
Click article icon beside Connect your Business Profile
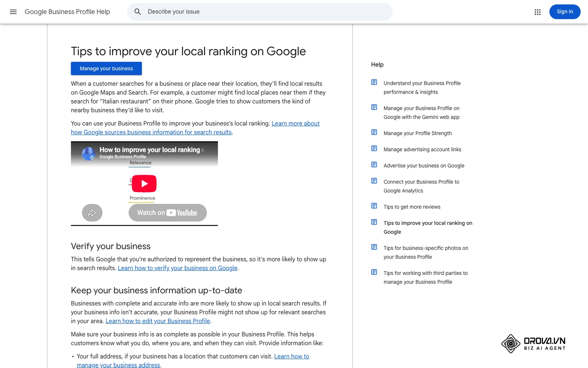point(374,181)
